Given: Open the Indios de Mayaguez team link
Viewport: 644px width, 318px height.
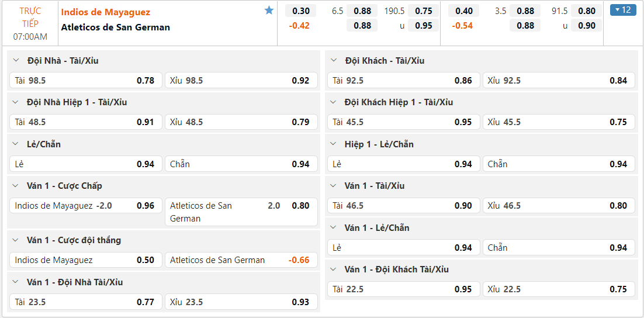Looking at the screenshot, I should click(x=106, y=12).
